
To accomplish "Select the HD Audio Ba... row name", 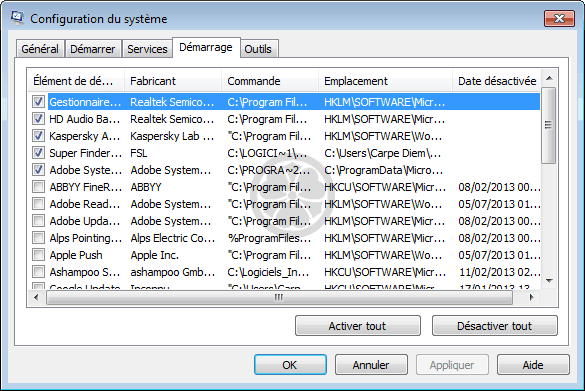I will (x=85, y=119).
